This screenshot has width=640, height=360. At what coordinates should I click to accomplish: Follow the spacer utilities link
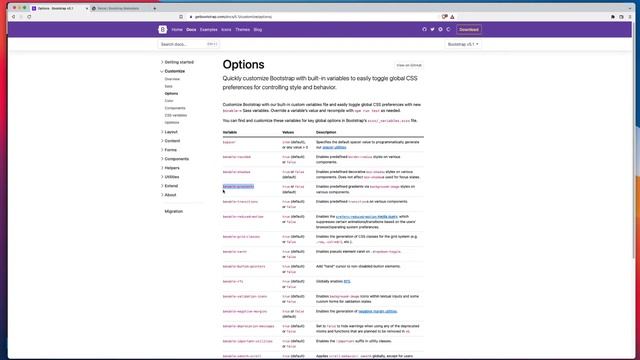pos(334,147)
